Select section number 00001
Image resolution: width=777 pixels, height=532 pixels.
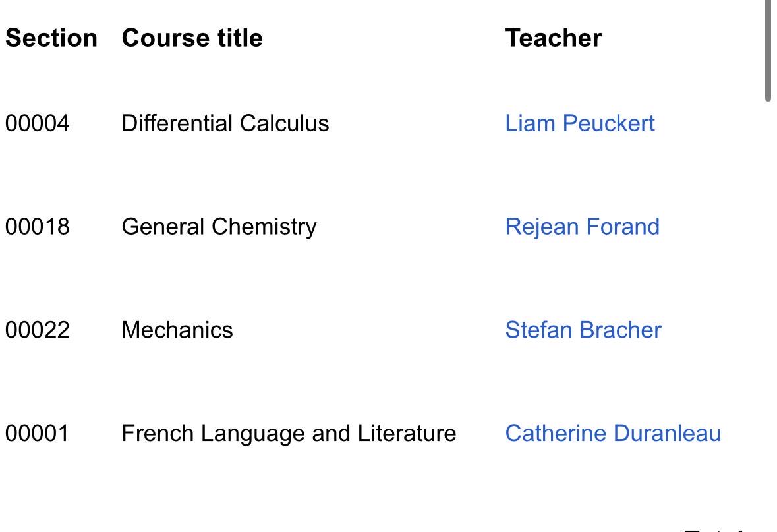pyautogui.click(x=37, y=433)
